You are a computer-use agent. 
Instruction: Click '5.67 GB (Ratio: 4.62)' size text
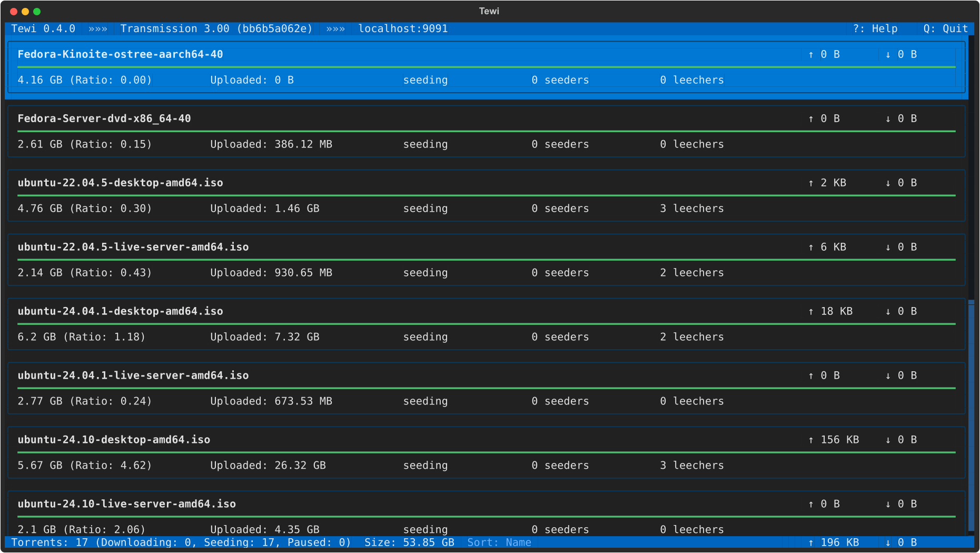point(85,466)
